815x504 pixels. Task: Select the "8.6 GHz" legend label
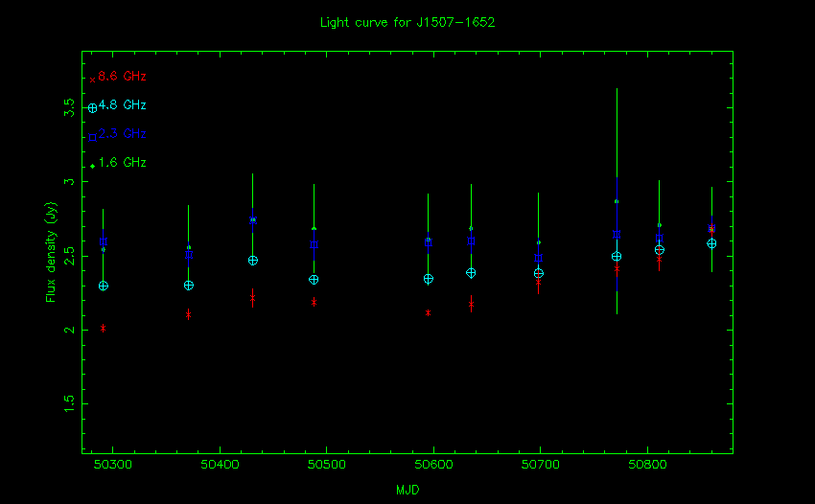[122, 77]
